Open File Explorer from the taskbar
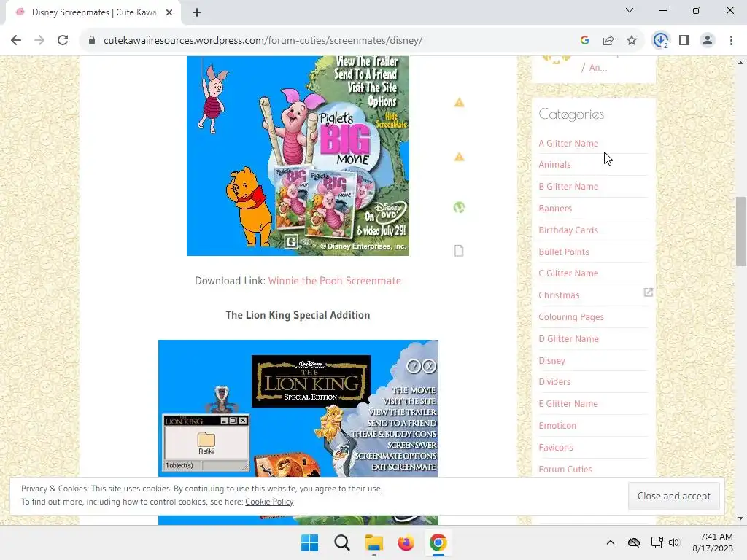 374,542
